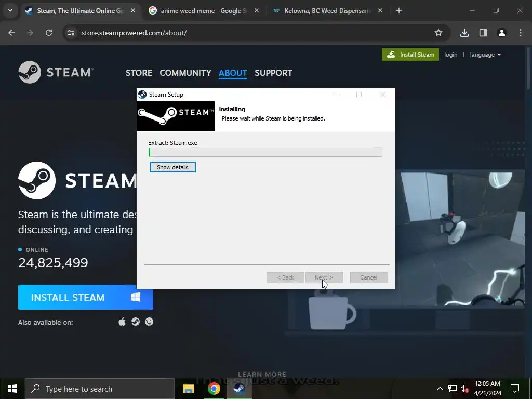Screen dimensions: 532x399
Task: Open the Windows Start menu
Action: [12, 389]
